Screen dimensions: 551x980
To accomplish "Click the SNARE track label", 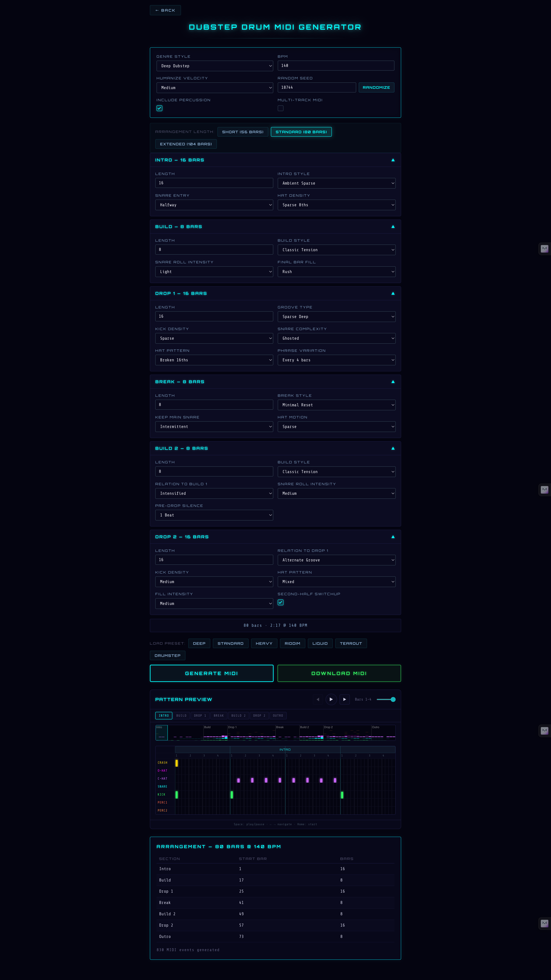I will tap(162, 786).
